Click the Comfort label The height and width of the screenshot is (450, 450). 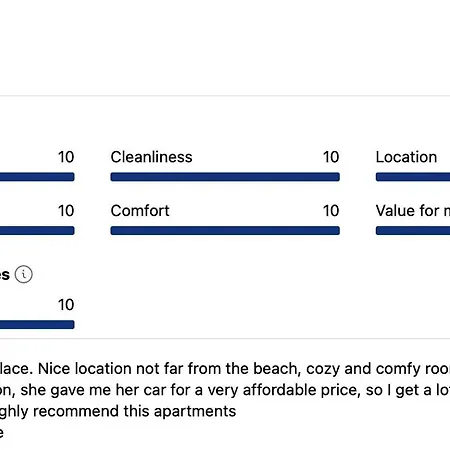(140, 211)
